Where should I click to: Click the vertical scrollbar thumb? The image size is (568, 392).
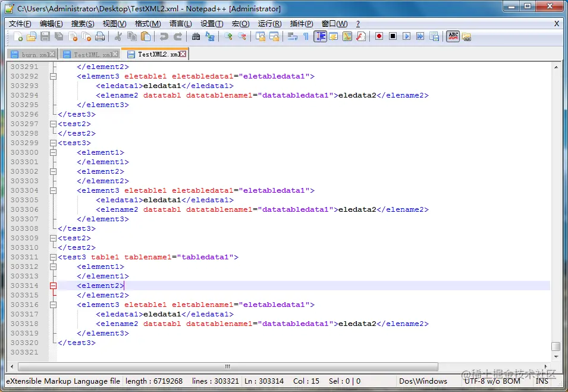(x=556, y=346)
